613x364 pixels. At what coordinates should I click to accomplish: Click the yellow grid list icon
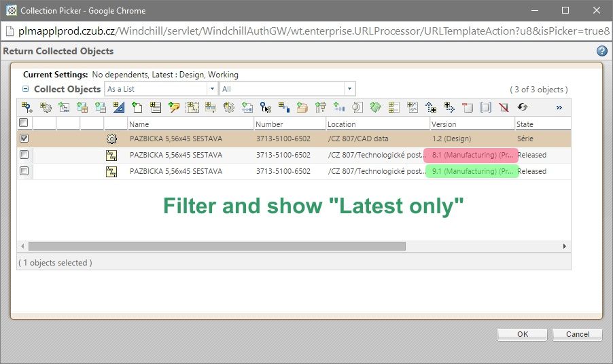[393, 107]
